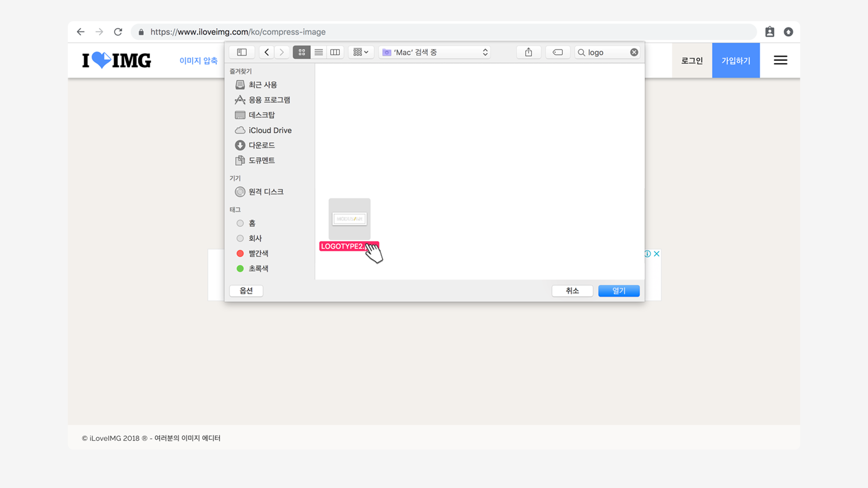Select the LOGOTYPE2 file thumbnail
The width and height of the screenshot is (868, 488).
point(349,219)
